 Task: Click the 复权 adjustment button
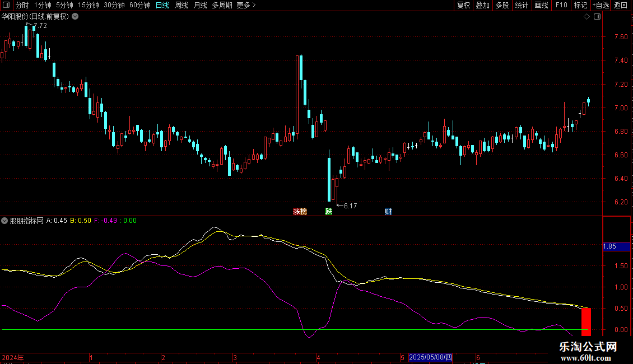[463, 5]
